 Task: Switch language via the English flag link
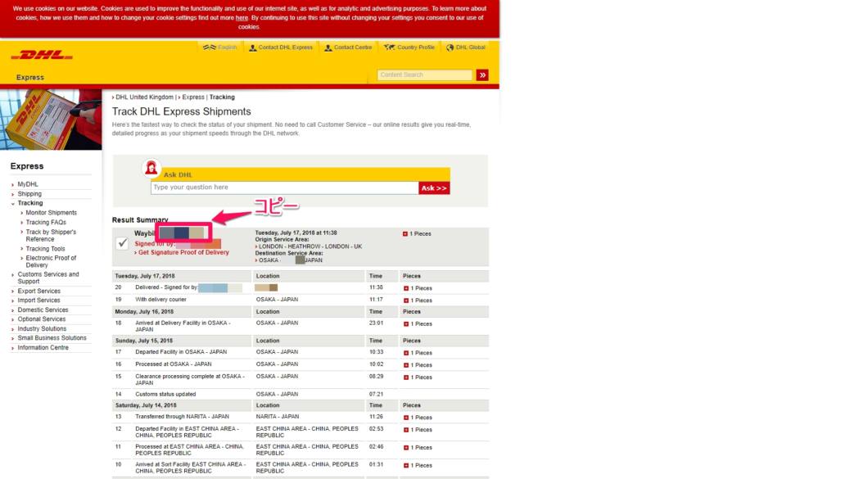coord(220,47)
